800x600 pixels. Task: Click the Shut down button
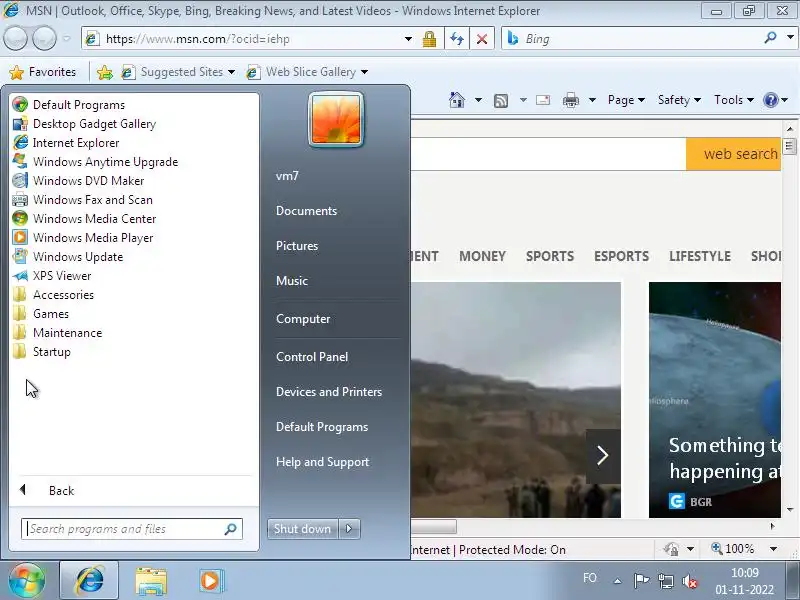(x=303, y=529)
